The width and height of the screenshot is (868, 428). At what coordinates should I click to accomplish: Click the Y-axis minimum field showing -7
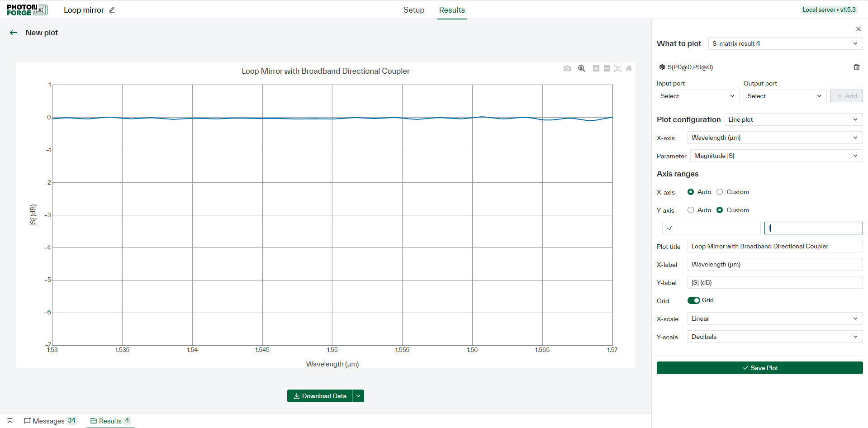[711, 228]
